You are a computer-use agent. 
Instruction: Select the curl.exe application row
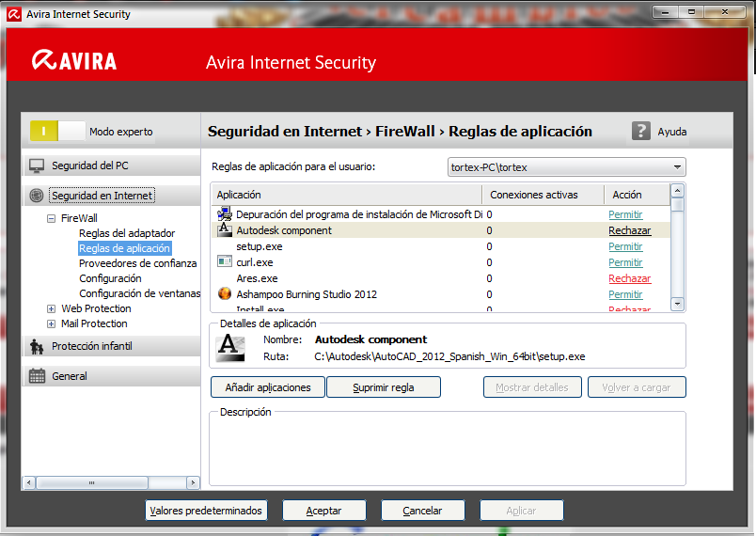[441, 262]
